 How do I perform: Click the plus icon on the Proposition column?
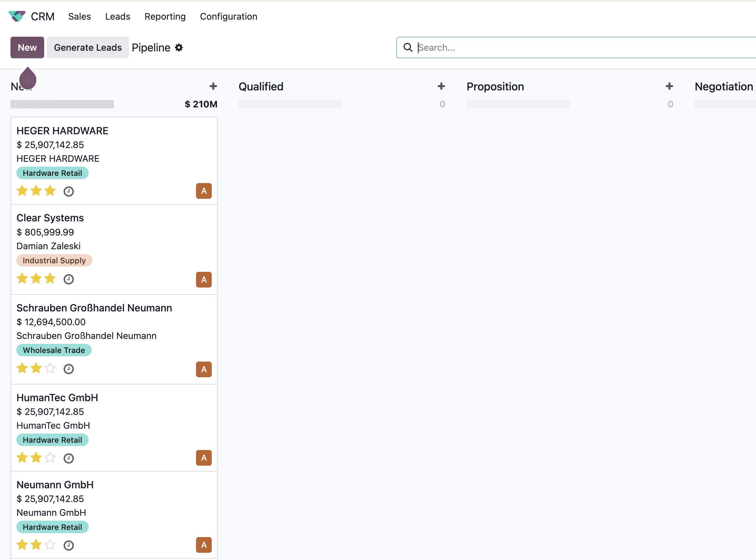tap(669, 86)
